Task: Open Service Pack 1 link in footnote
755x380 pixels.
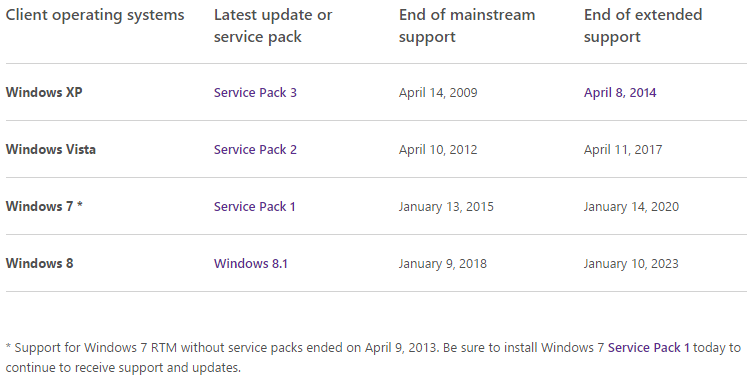Action: (x=649, y=348)
